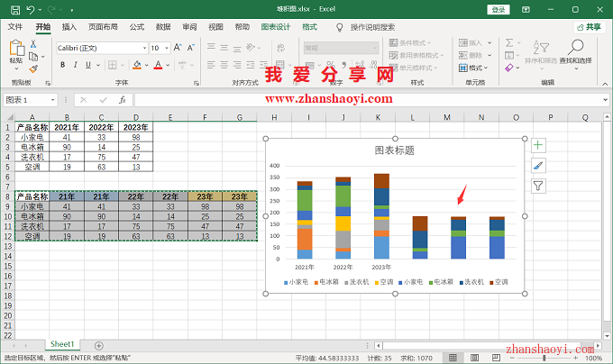Viewport: 613px width, 364px height.
Task: Open the clipboard dialog launcher
Action: coord(48,83)
